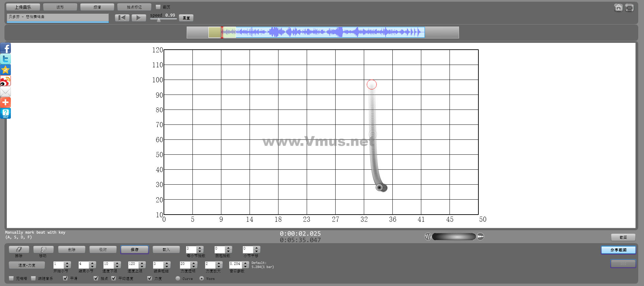Click the eraser (擦除) tool icon
Viewport: 644px width, 286px height.
click(19, 250)
